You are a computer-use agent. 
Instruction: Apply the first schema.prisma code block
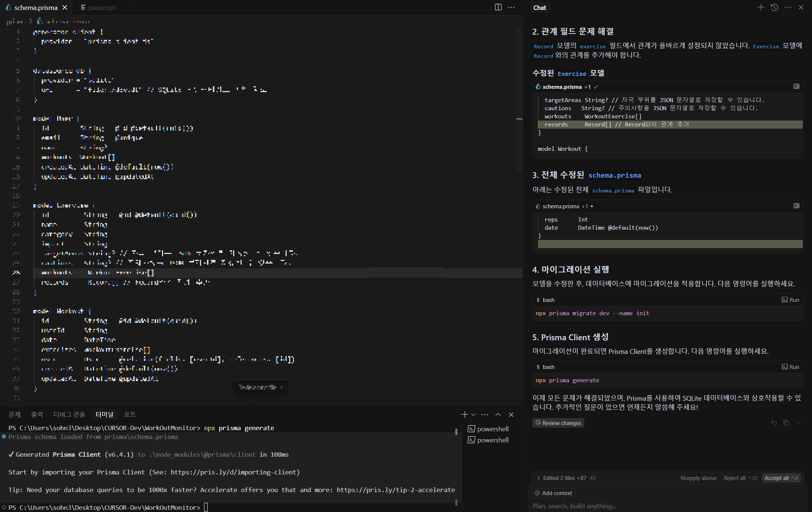pyautogui.click(x=797, y=86)
